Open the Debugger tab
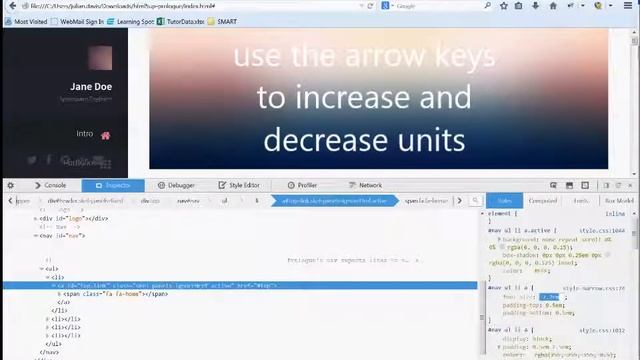Image resolution: width=640 pixels, height=360 pixels. pyautogui.click(x=176, y=185)
